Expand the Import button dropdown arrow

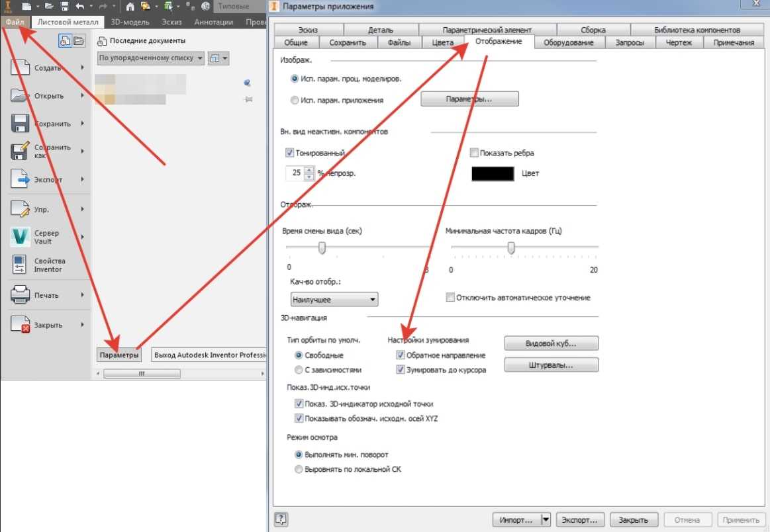tap(546, 519)
